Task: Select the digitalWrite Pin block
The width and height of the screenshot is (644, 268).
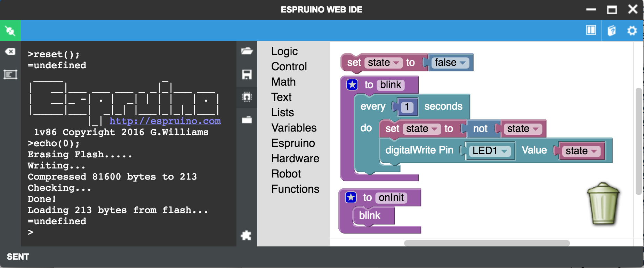Action: pyautogui.click(x=419, y=150)
